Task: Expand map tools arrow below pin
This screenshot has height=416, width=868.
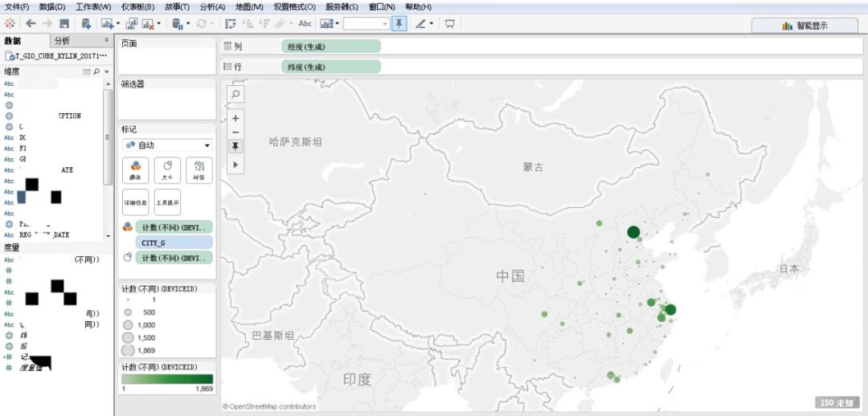Action: 235,165
